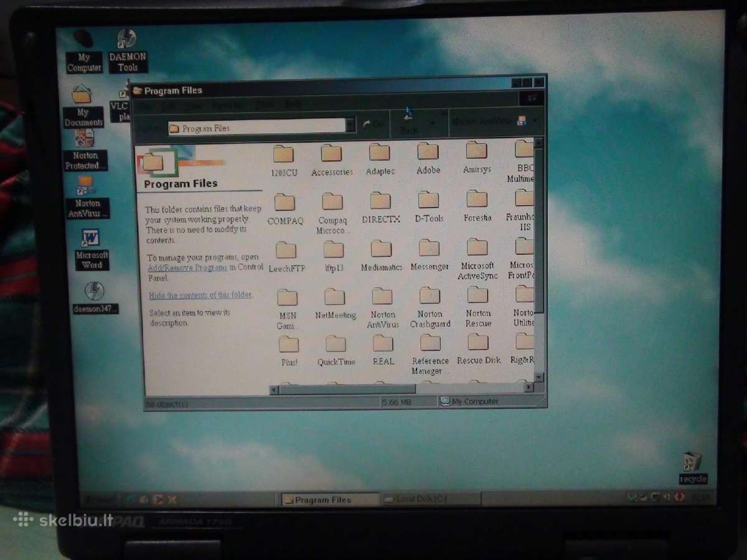Select My Documents desktop icon
This screenshot has height=560, width=747.
coord(83,106)
